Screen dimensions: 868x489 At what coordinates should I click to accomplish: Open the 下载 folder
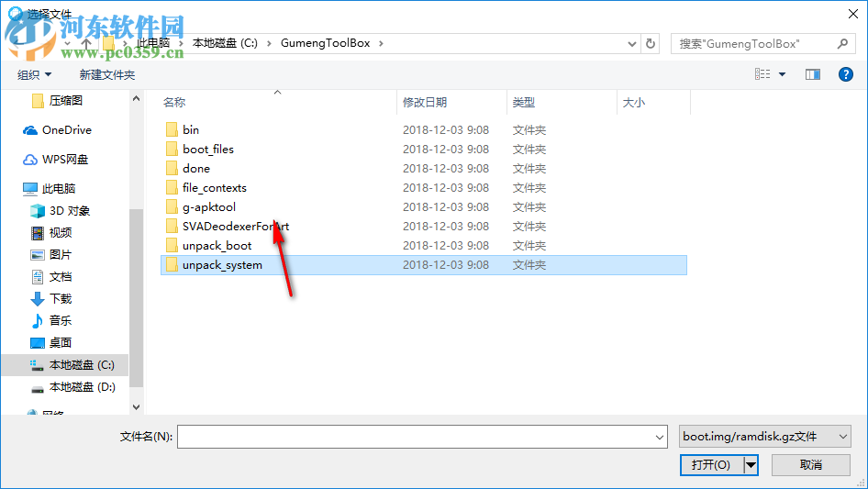(x=51, y=299)
